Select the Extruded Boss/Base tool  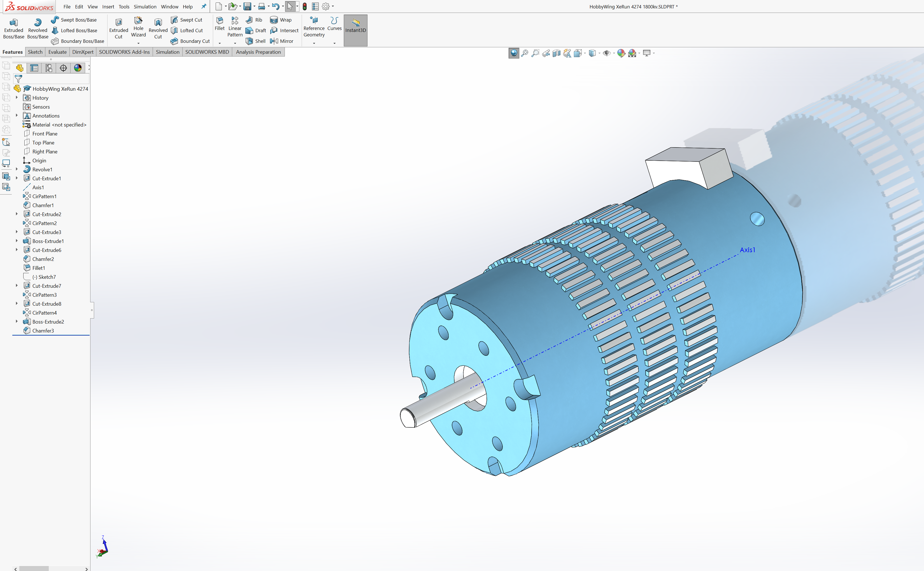coord(14,29)
